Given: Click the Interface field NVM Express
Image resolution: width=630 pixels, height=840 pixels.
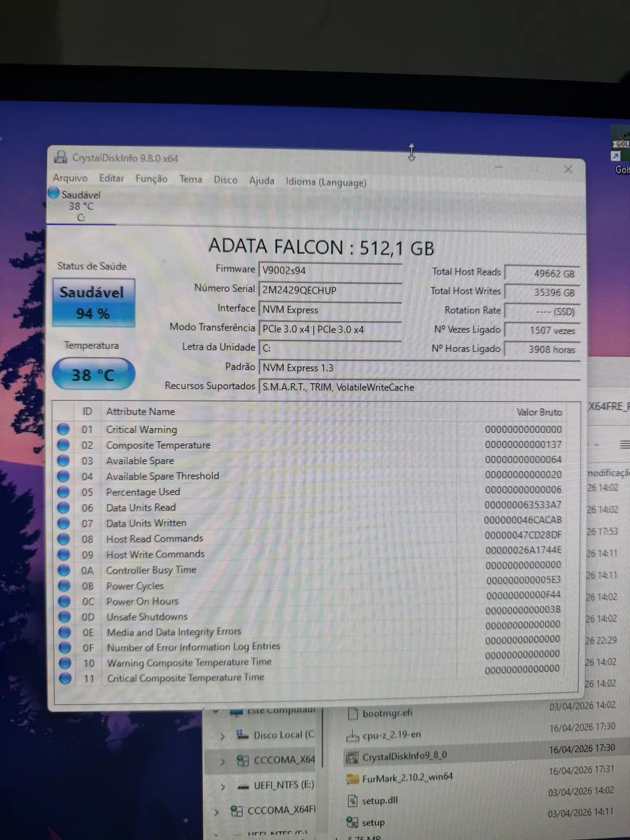Looking at the screenshot, I should tap(330, 310).
